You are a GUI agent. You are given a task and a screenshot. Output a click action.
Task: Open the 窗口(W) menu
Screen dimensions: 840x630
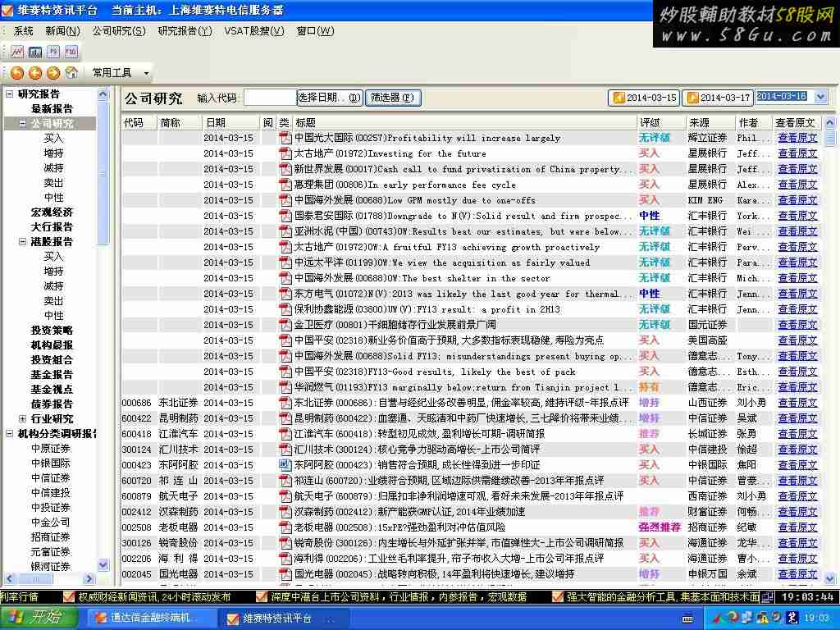316,31
